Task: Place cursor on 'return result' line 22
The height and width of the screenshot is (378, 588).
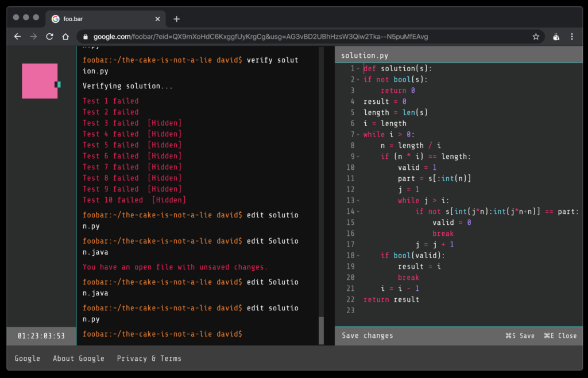Action: pos(391,299)
